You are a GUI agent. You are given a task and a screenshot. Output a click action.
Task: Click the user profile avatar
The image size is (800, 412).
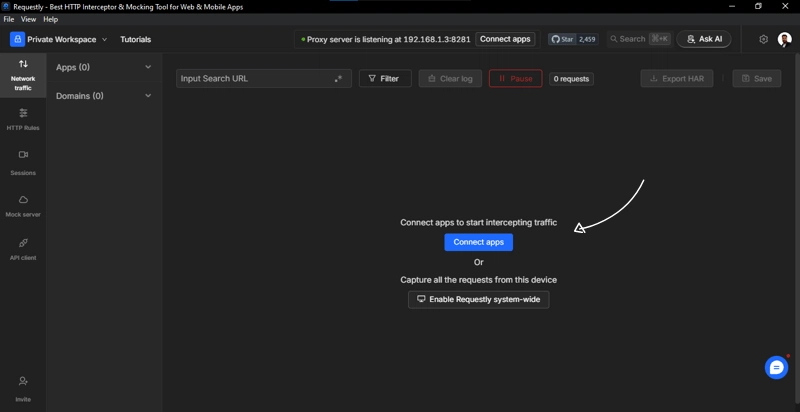tap(785, 39)
